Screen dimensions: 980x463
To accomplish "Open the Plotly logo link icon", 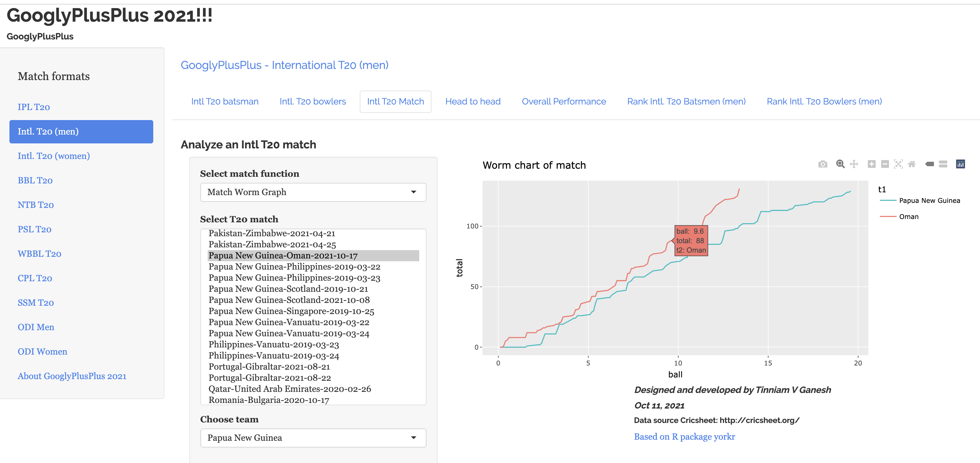I will click(960, 164).
